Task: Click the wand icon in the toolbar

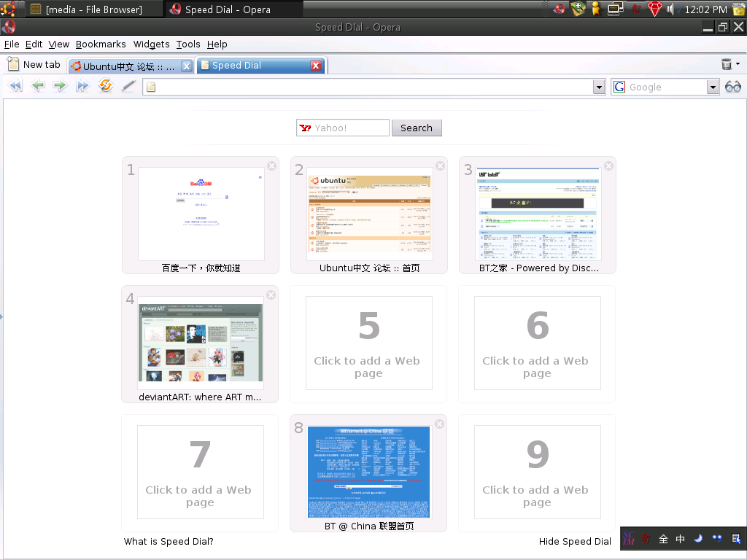Action: (x=128, y=86)
